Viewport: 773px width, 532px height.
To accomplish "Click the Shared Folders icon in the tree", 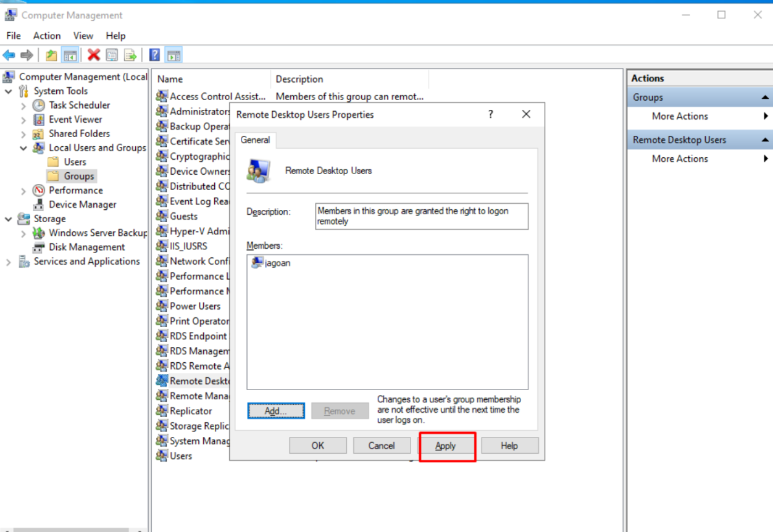I will [39, 133].
